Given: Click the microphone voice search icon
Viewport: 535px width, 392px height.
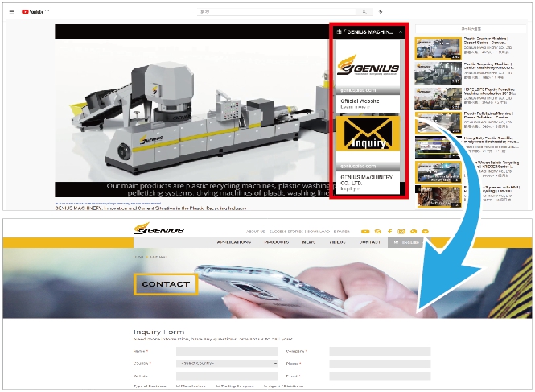Looking at the screenshot, I should pyautogui.click(x=381, y=11).
